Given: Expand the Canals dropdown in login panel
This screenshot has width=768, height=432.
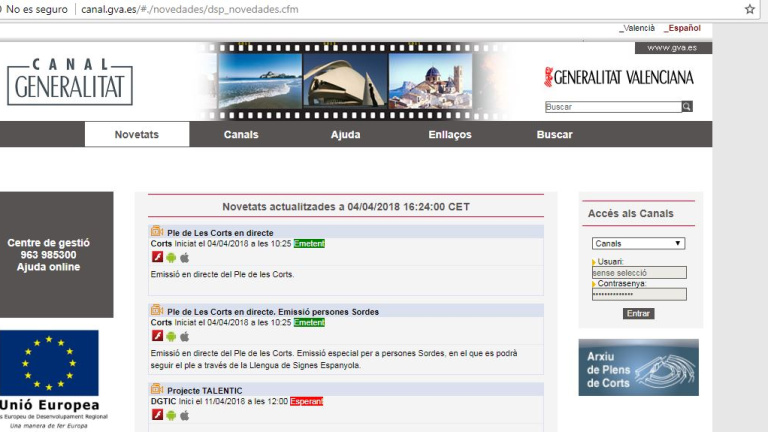Looking at the screenshot, I should pos(638,243).
